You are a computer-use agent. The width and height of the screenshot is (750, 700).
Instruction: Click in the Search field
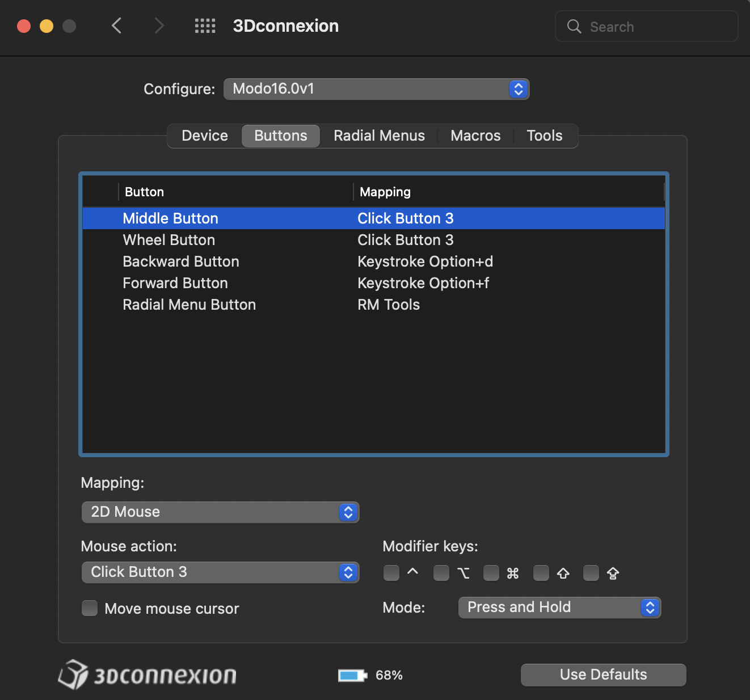point(647,26)
